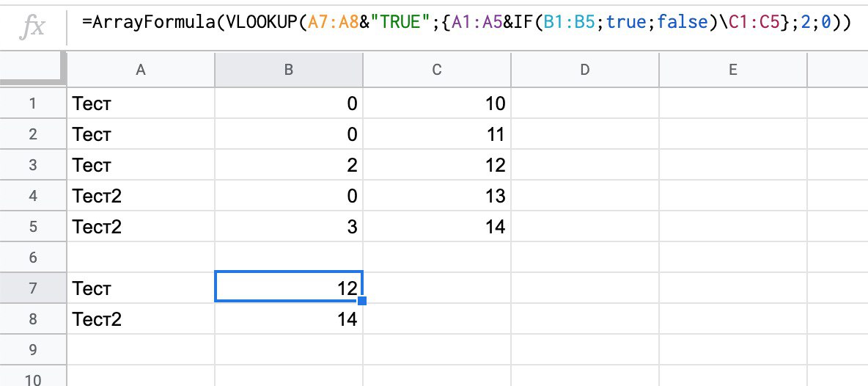Select column E header

click(x=732, y=70)
